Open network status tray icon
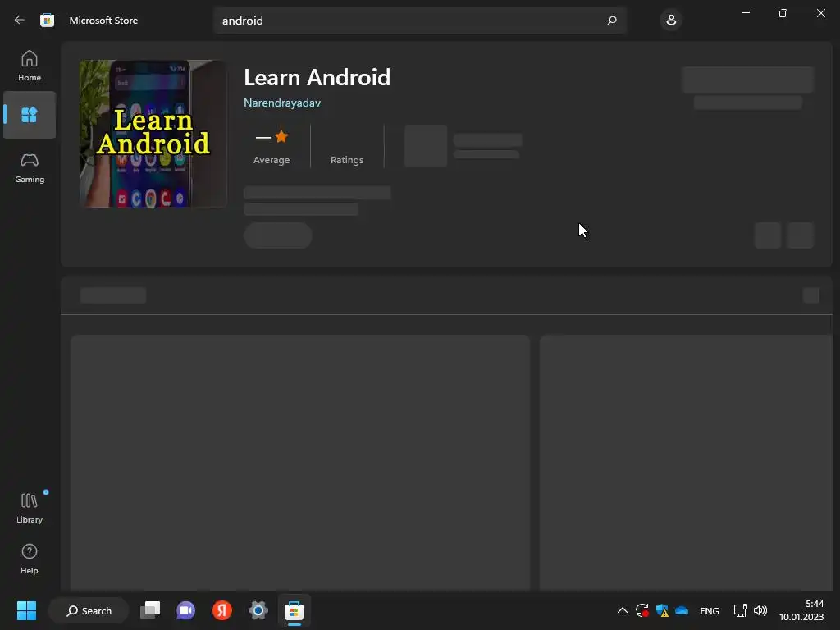 [x=741, y=610]
